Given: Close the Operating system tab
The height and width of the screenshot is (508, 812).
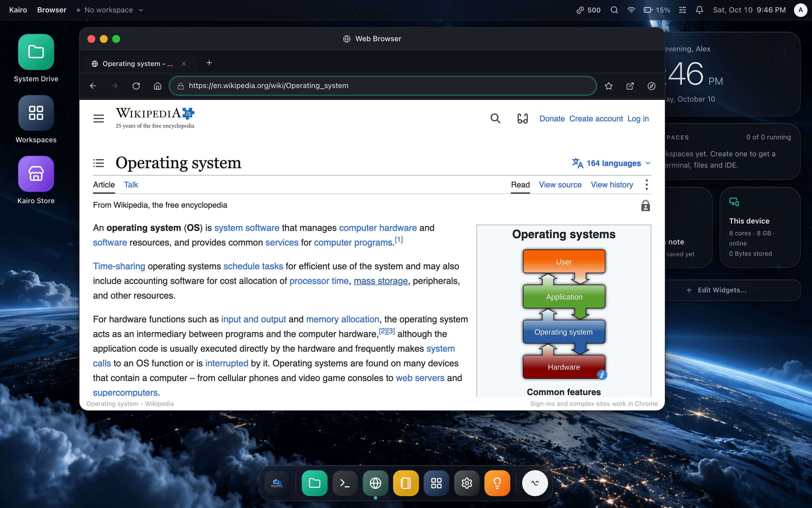Looking at the screenshot, I should point(184,64).
